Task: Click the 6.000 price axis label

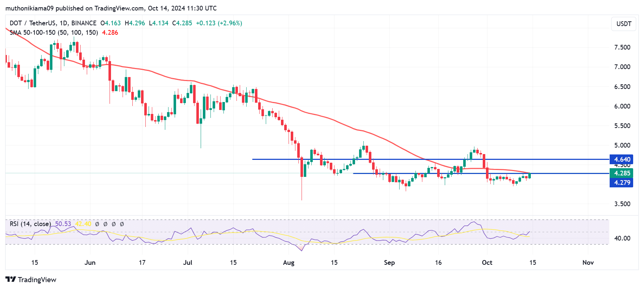Action: [x=622, y=106]
